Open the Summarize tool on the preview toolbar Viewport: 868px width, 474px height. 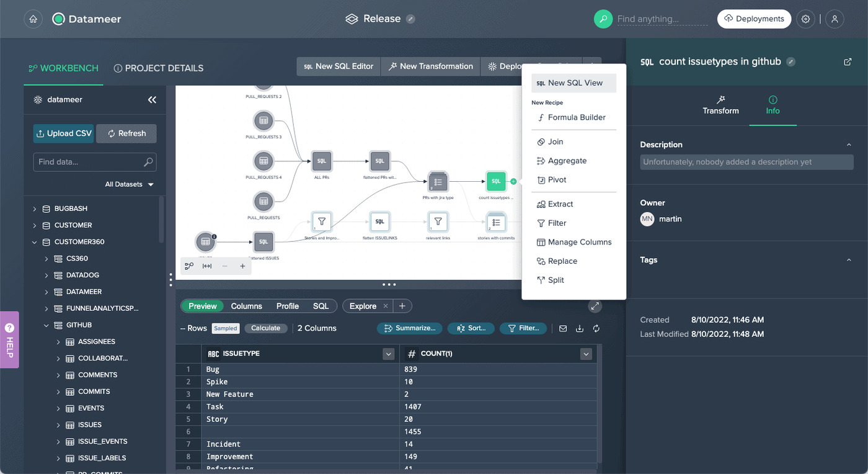point(409,328)
